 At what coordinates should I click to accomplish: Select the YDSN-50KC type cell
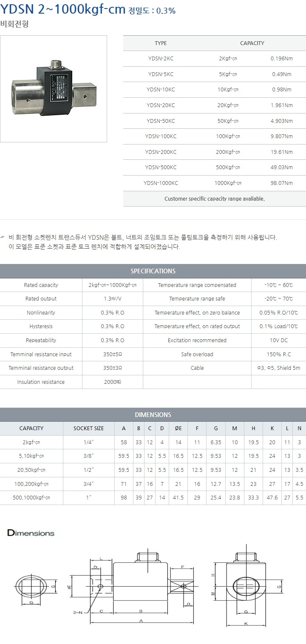click(161, 121)
